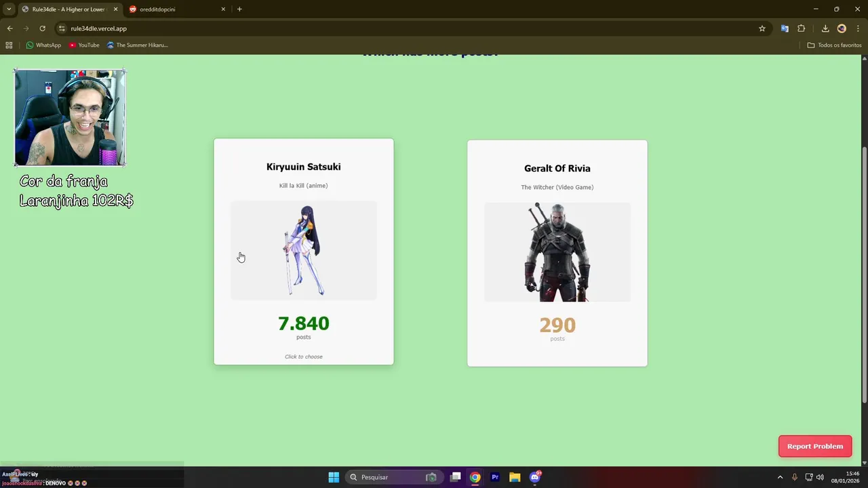Open the Windows Start menu
This screenshot has width=868, height=488.
pyautogui.click(x=334, y=477)
